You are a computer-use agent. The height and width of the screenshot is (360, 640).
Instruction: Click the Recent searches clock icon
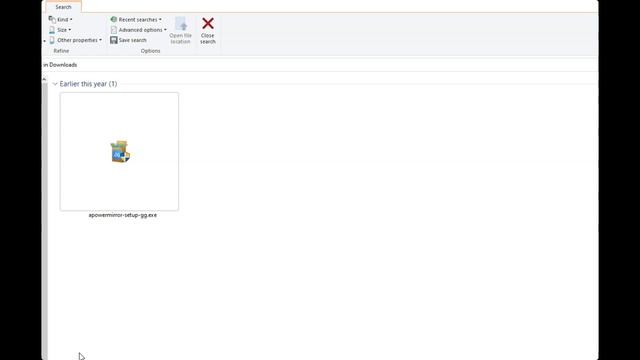[113, 20]
